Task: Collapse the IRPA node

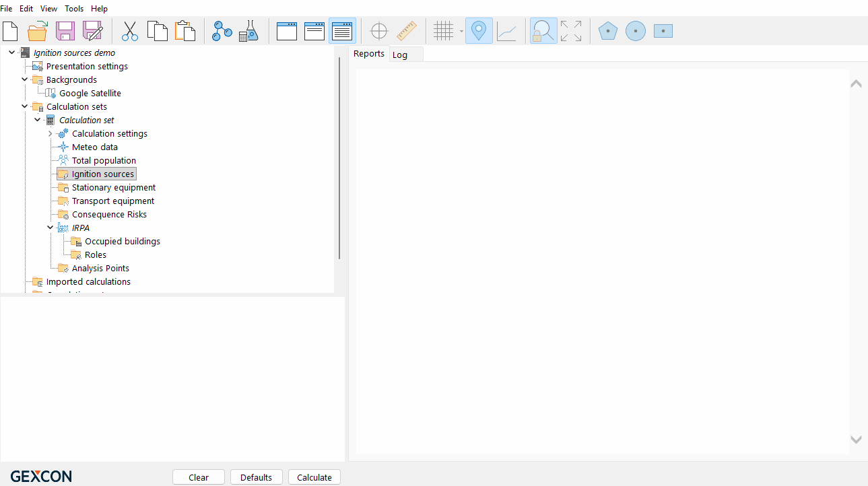Action: click(50, 228)
